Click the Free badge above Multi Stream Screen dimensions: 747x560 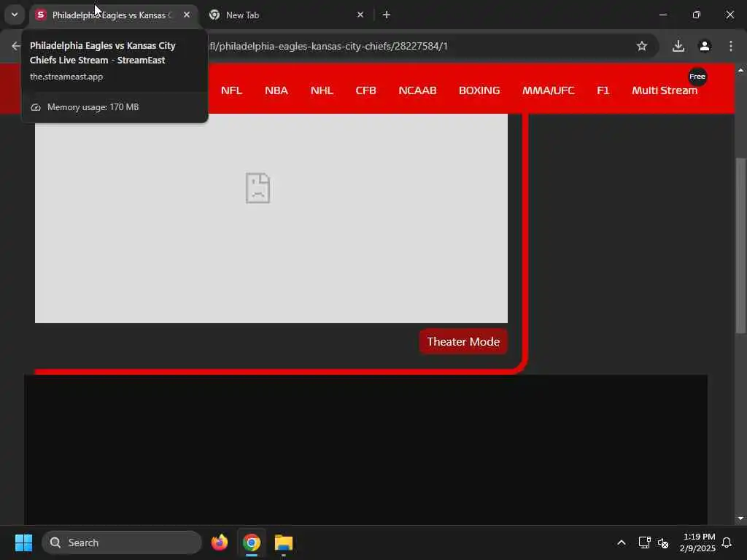697,77
